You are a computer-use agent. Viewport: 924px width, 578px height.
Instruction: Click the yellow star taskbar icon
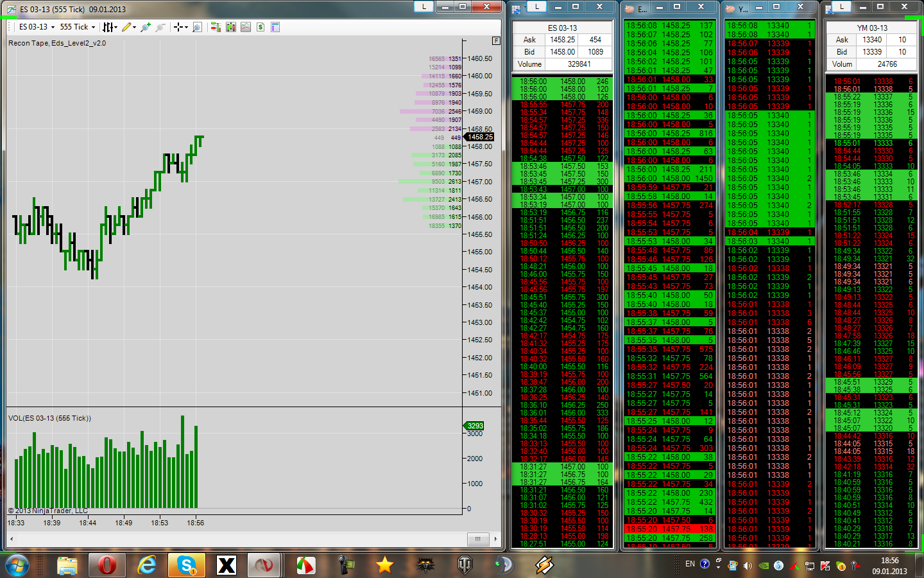point(384,565)
